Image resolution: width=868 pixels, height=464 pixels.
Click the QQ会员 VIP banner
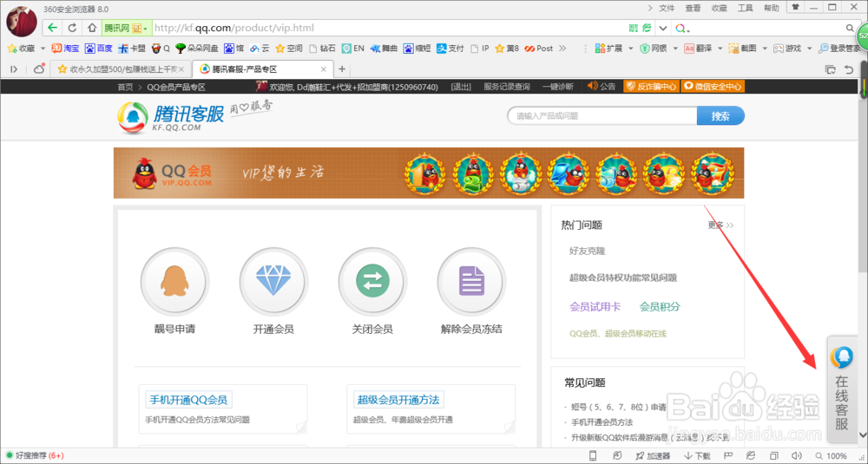pos(429,173)
